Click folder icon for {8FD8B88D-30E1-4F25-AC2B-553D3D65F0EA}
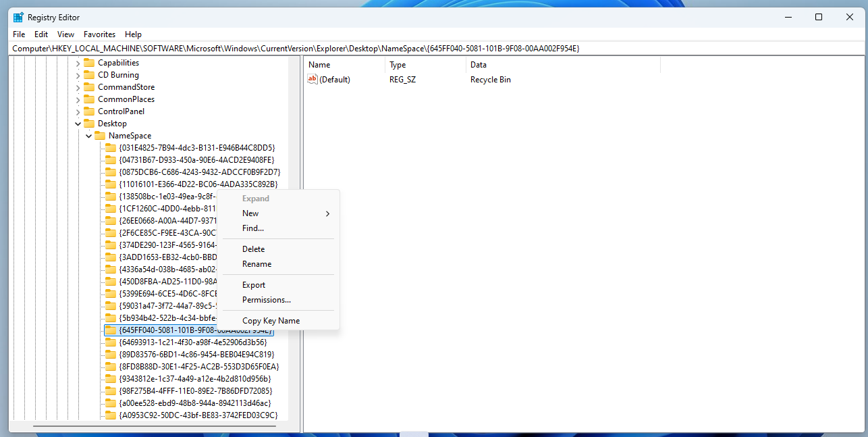The image size is (868, 437). coord(111,367)
